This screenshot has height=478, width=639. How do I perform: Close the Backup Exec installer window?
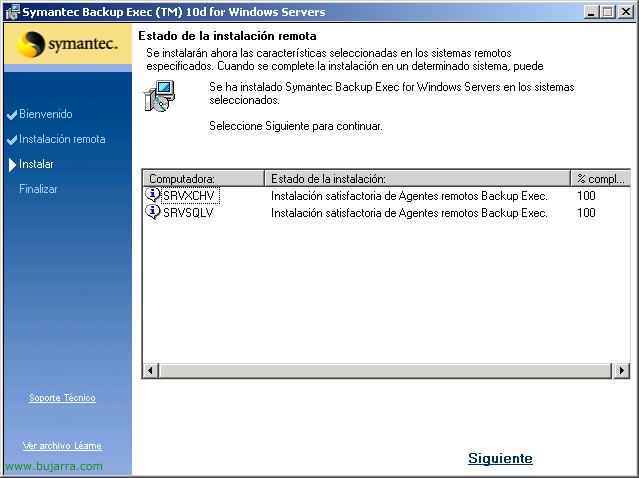point(625,12)
